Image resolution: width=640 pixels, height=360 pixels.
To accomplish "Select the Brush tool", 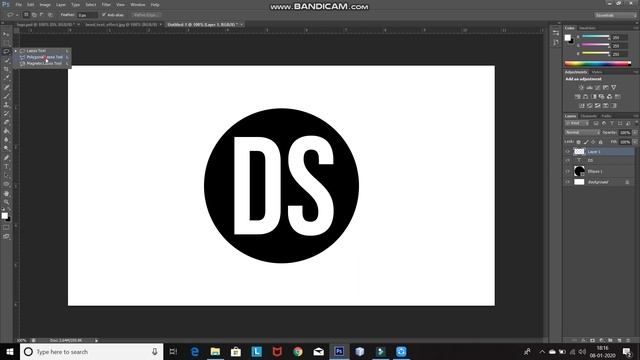I will (6, 96).
